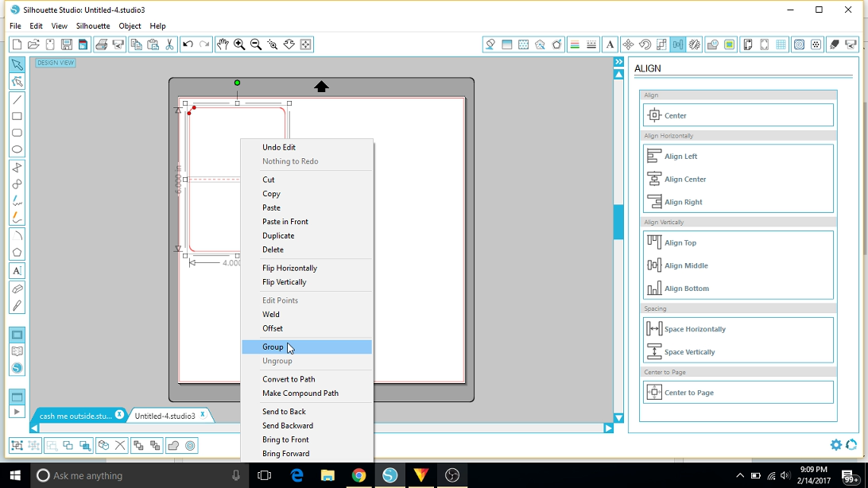Choose the Eraser tool
This screenshot has width=868, height=488.
17,289
